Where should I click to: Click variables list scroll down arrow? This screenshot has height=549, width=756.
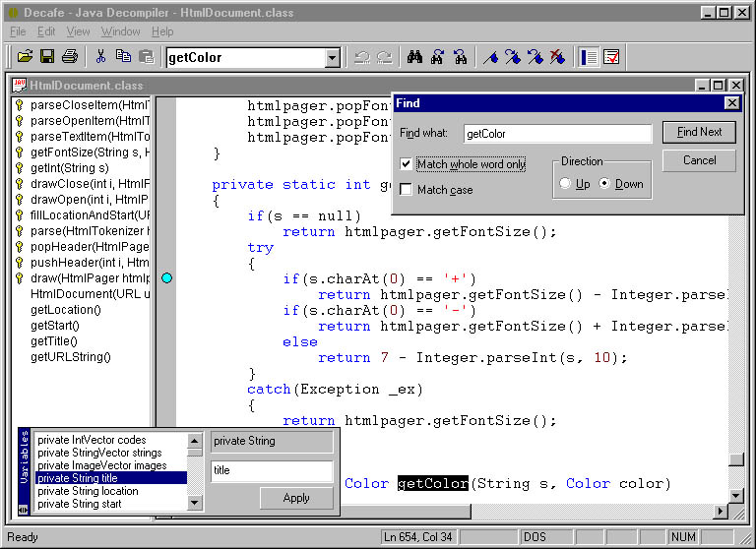[195, 503]
